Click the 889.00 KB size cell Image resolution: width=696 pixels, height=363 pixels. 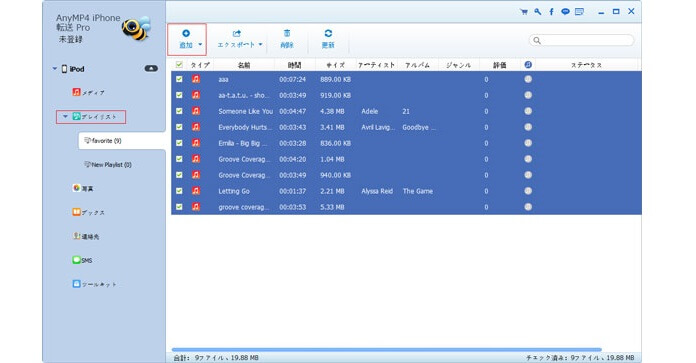(x=336, y=79)
